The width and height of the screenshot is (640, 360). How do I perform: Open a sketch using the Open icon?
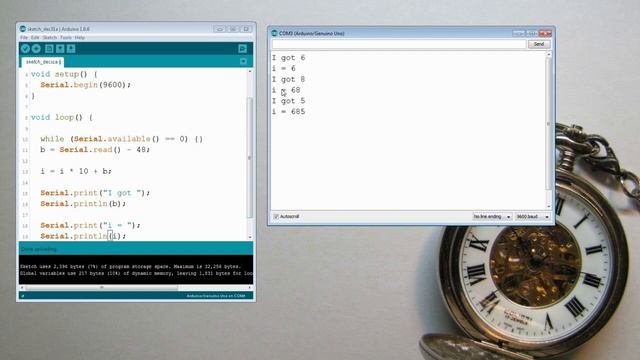(60, 49)
